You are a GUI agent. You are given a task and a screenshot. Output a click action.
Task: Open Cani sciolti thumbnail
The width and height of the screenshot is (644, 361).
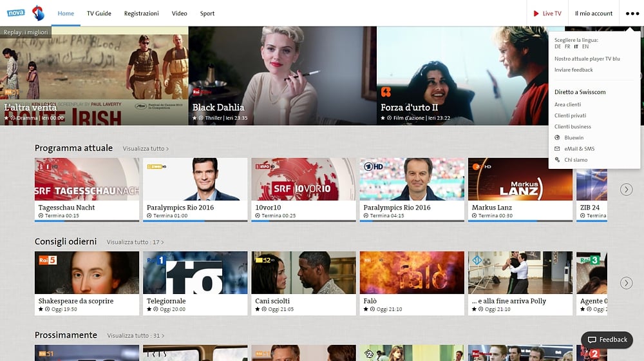point(303,273)
